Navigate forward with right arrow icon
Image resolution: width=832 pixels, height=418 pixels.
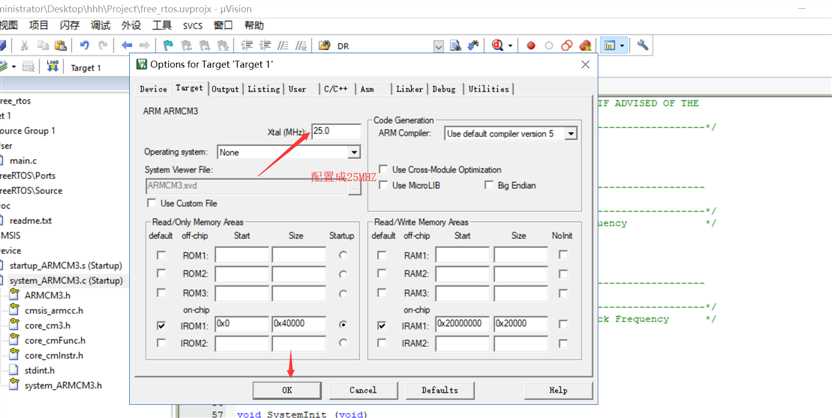pyautogui.click(x=144, y=46)
